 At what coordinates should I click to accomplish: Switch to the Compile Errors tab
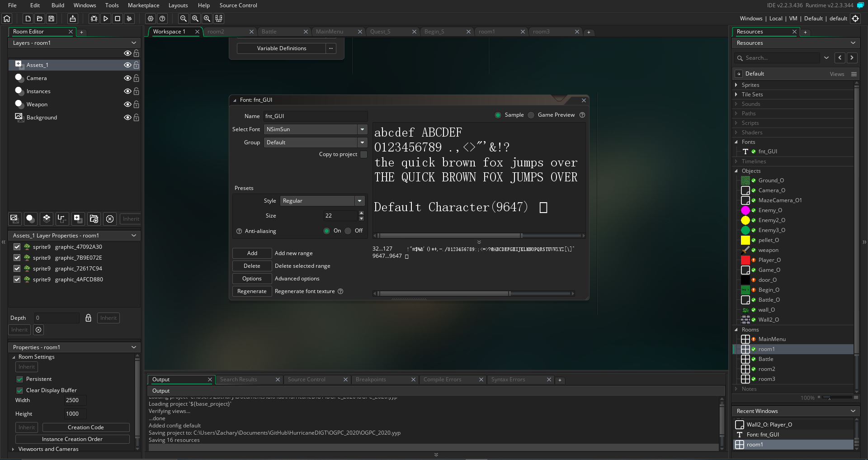tap(442, 379)
